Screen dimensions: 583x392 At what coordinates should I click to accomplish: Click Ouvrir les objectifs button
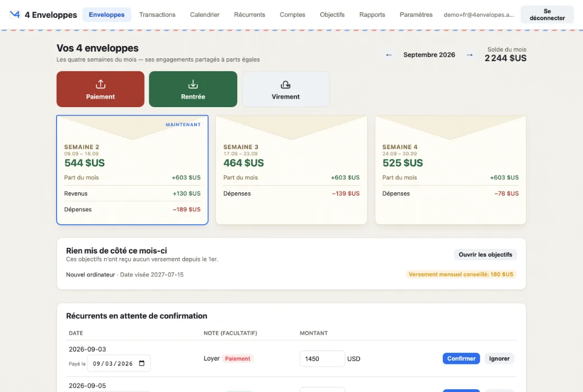[485, 255]
